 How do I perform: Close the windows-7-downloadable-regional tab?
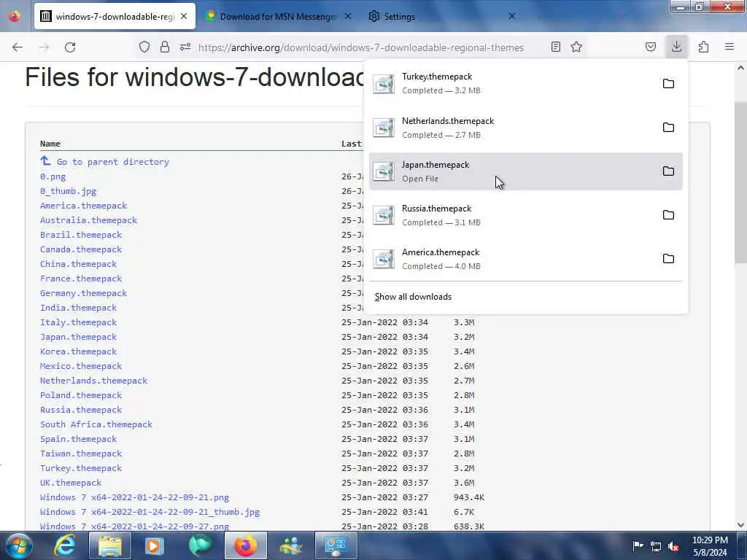coord(184,16)
